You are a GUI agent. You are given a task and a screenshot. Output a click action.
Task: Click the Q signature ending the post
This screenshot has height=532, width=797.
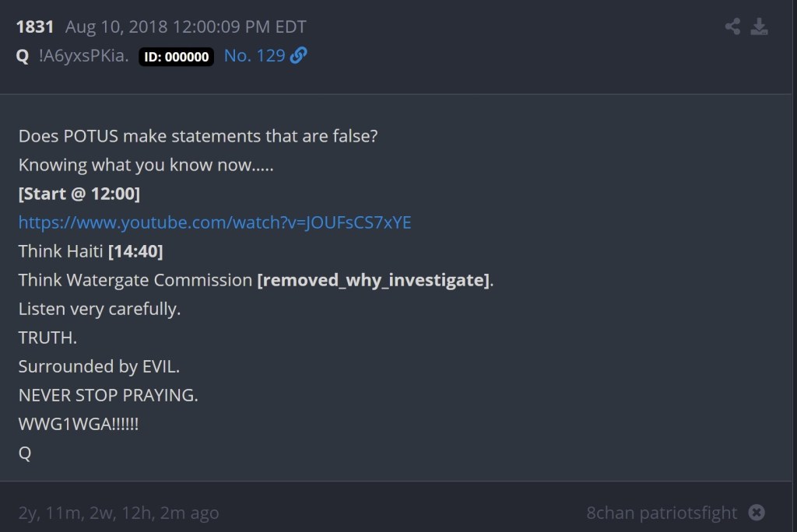click(x=25, y=453)
